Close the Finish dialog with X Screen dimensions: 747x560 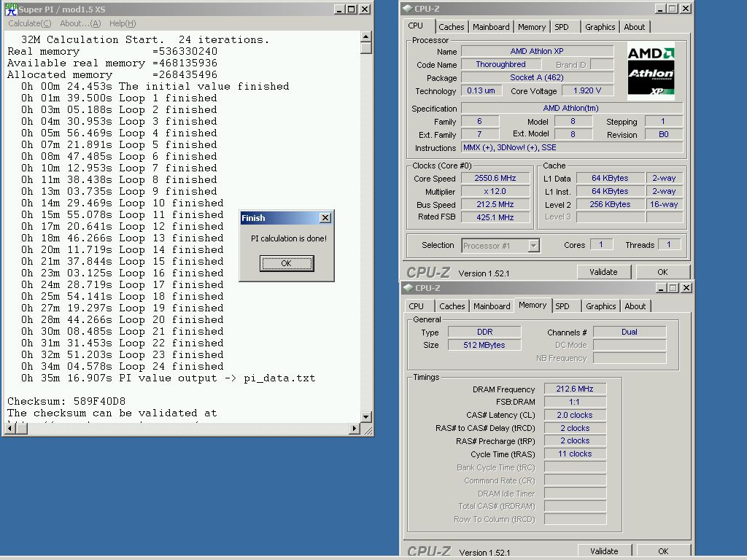[x=325, y=217]
